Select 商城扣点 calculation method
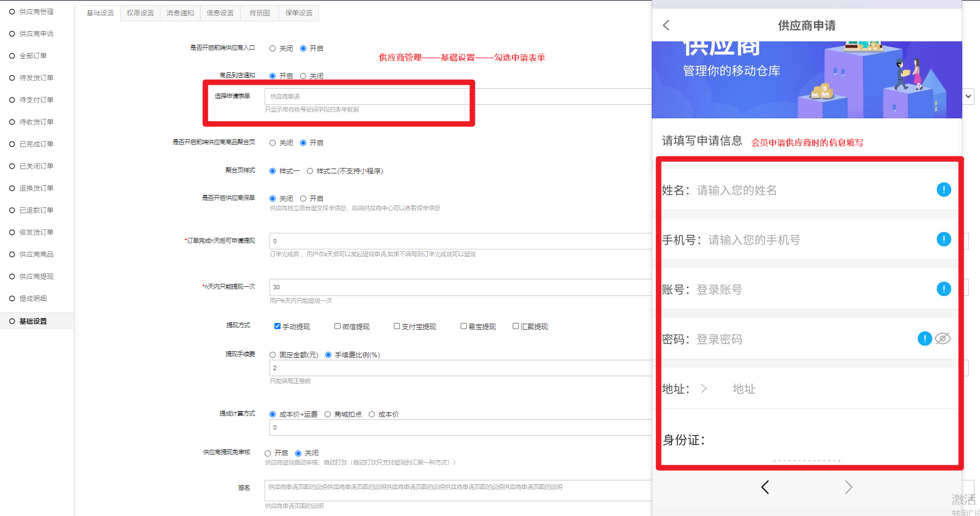 [x=328, y=414]
